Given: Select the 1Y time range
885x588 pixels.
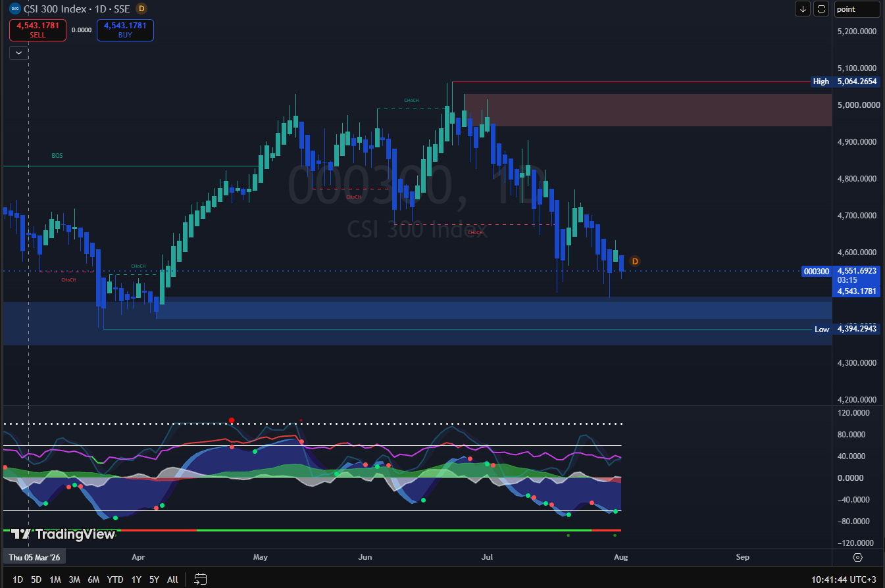Looking at the screenshot, I should [x=136, y=579].
